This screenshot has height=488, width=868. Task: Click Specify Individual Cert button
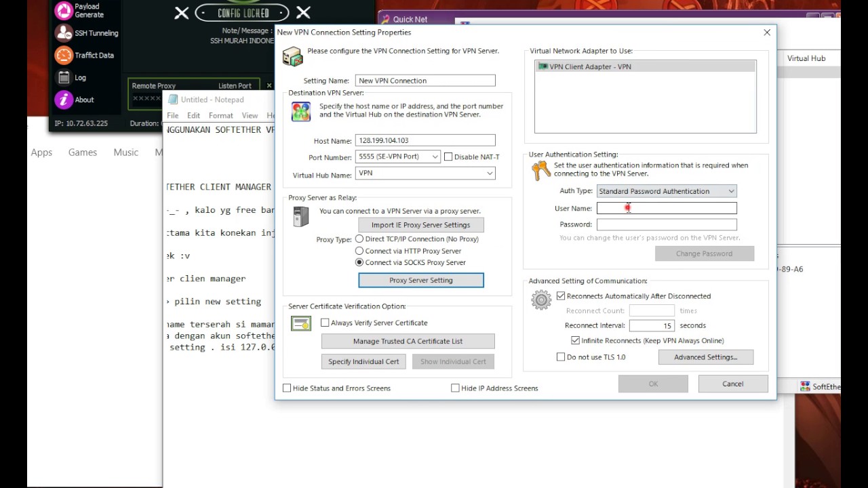pos(363,361)
